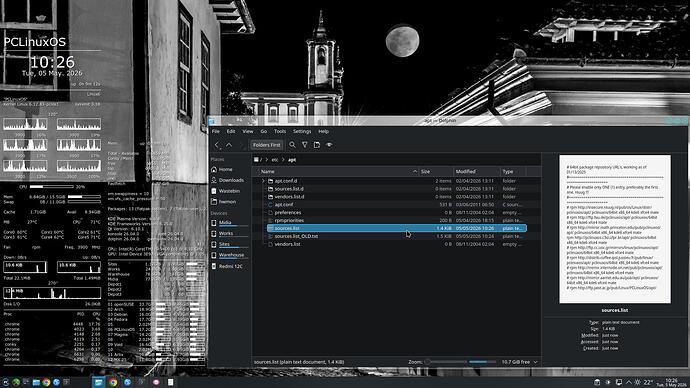The height and width of the screenshot is (388, 690).
Task: Go up one folder level in Dolphin
Action: [x=229, y=145]
